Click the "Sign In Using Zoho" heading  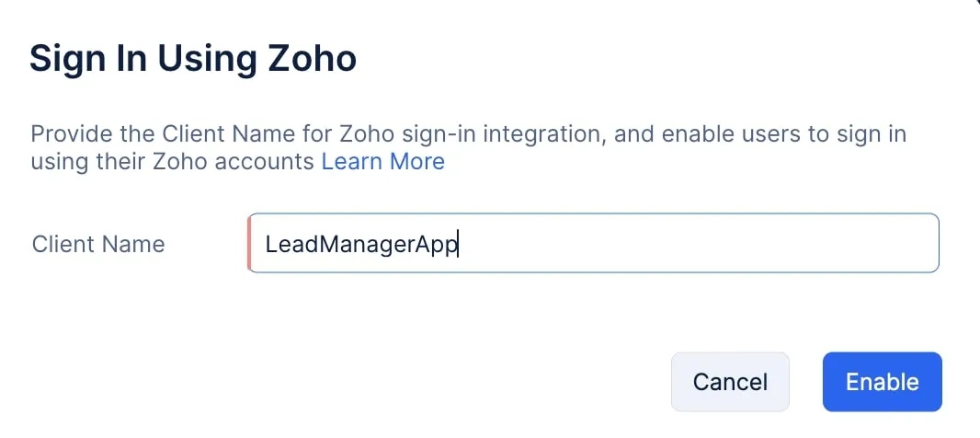(193, 59)
